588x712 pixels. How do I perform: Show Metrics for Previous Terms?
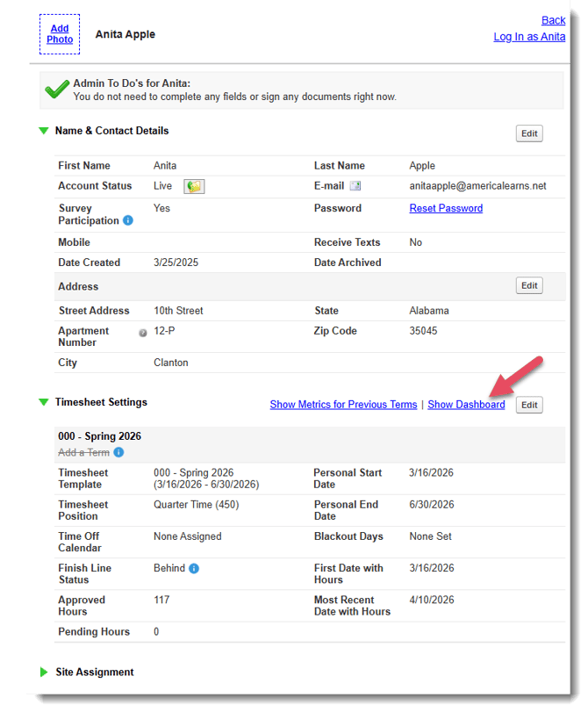(x=343, y=405)
